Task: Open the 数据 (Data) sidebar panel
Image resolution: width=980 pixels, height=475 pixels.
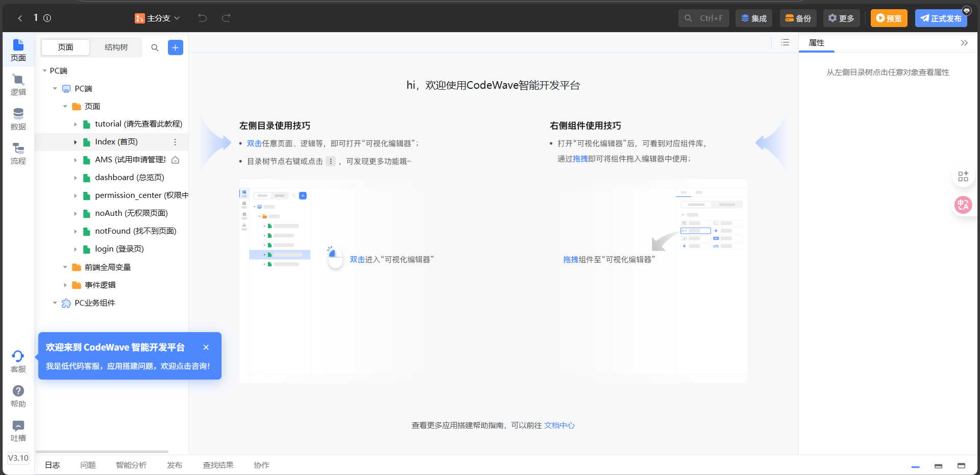Action: (x=18, y=119)
